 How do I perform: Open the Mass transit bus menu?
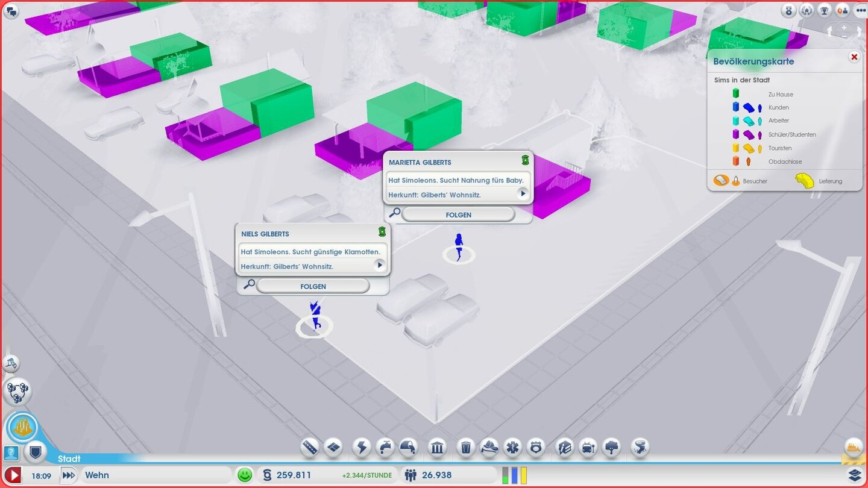588,447
